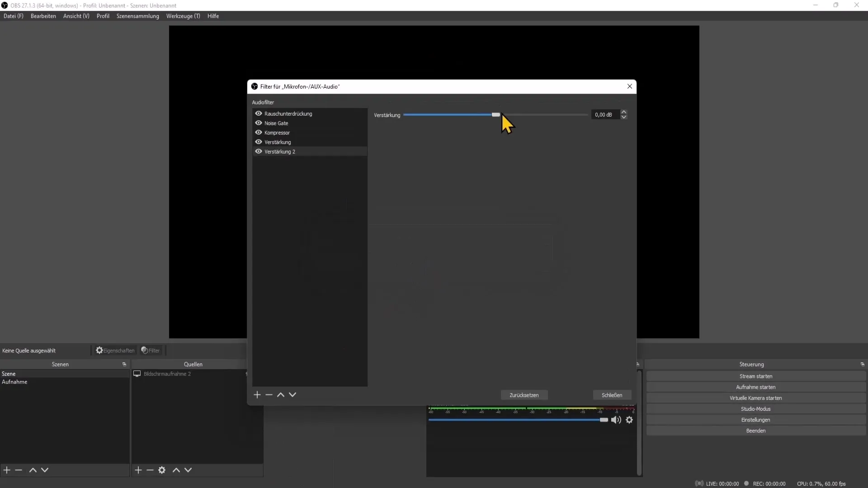Click the Zurücksetzen button

click(524, 395)
